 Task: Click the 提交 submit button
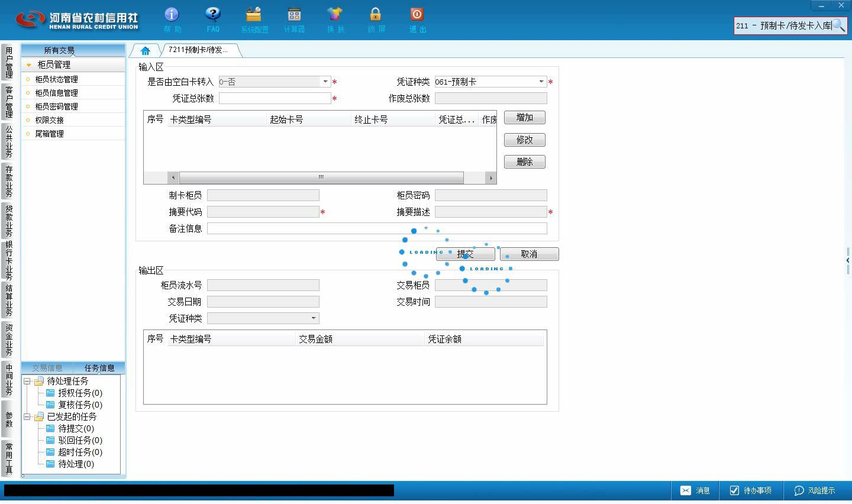pyautogui.click(x=466, y=254)
